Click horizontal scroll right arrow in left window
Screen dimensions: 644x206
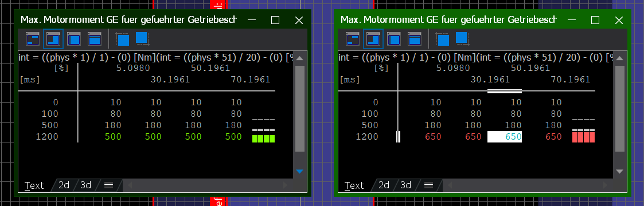[x=285, y=185]
